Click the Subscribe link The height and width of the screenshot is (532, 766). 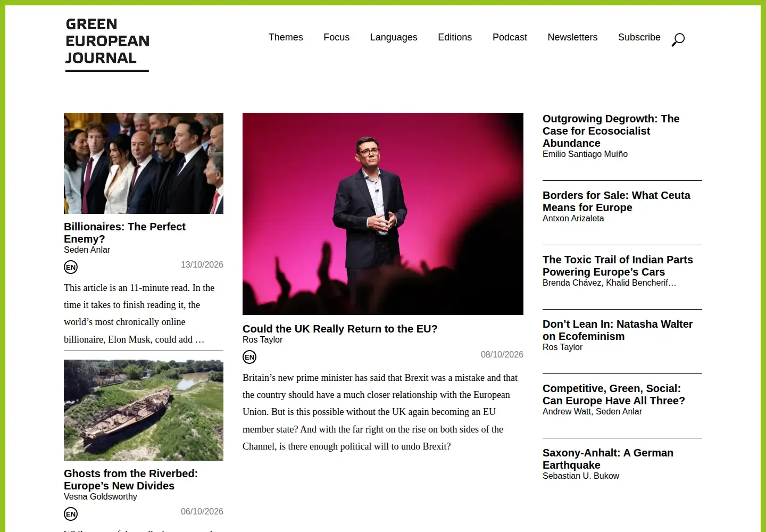639,37
